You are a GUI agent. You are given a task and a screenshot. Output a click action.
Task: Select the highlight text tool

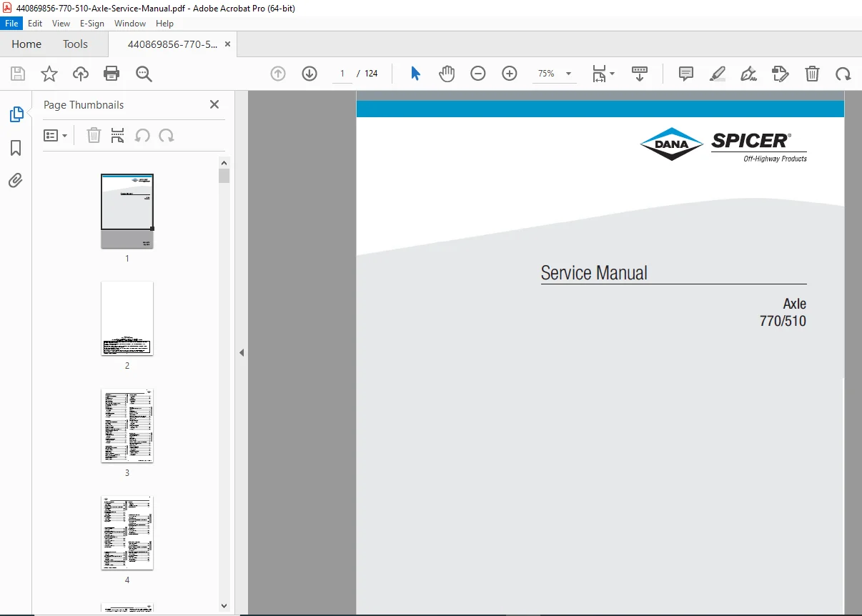718,74
